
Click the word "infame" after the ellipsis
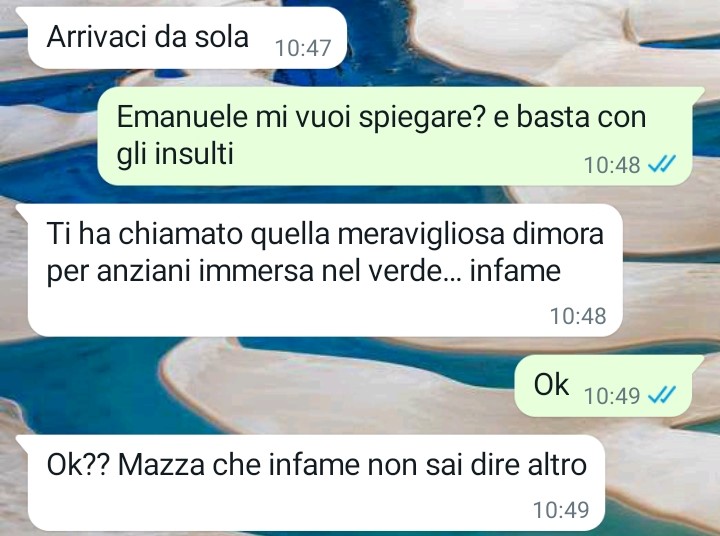(x=515, y=271)
